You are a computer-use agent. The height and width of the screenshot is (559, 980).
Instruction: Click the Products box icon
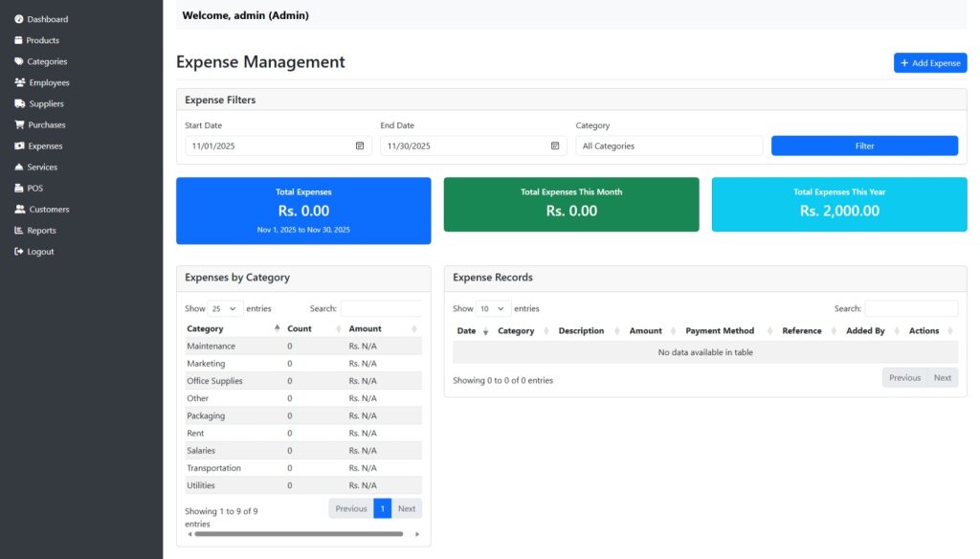(x=18, y=40)
